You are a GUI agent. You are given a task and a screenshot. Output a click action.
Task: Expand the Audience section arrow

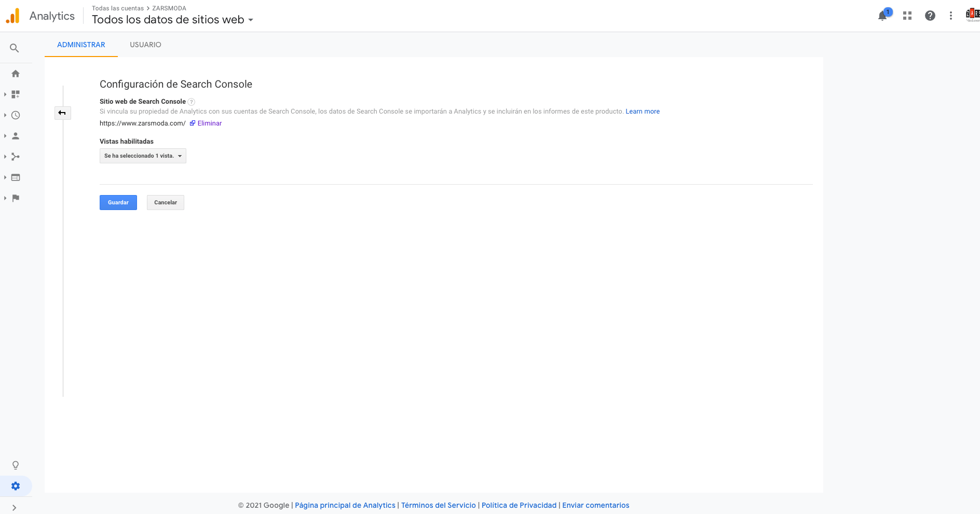(x=5, y=136)
